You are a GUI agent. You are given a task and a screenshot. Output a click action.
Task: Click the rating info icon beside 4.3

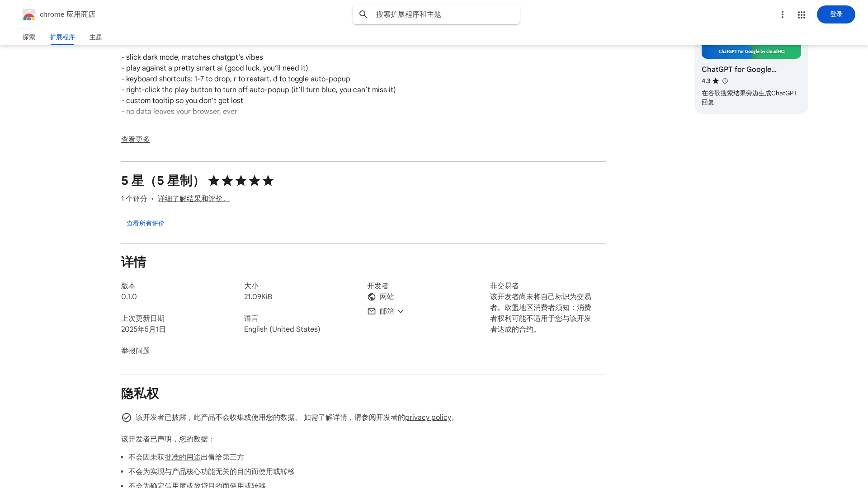725,81
